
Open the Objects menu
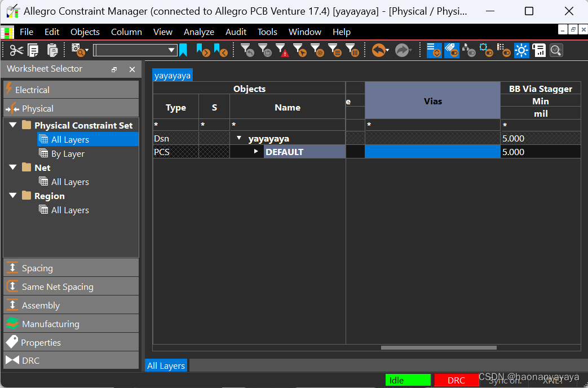85,32
